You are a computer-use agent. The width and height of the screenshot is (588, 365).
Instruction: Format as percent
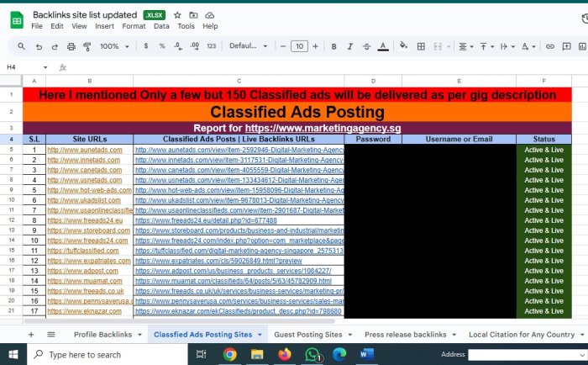[162, 45]
